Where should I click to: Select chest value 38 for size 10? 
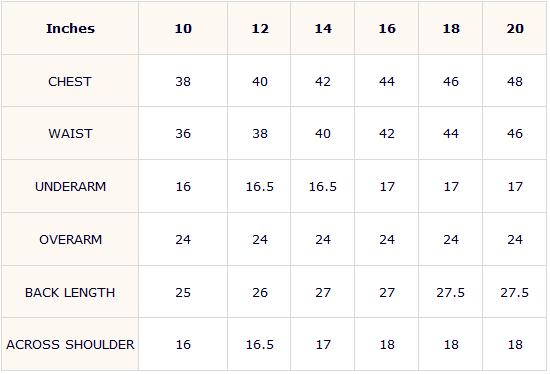(183, 81)
